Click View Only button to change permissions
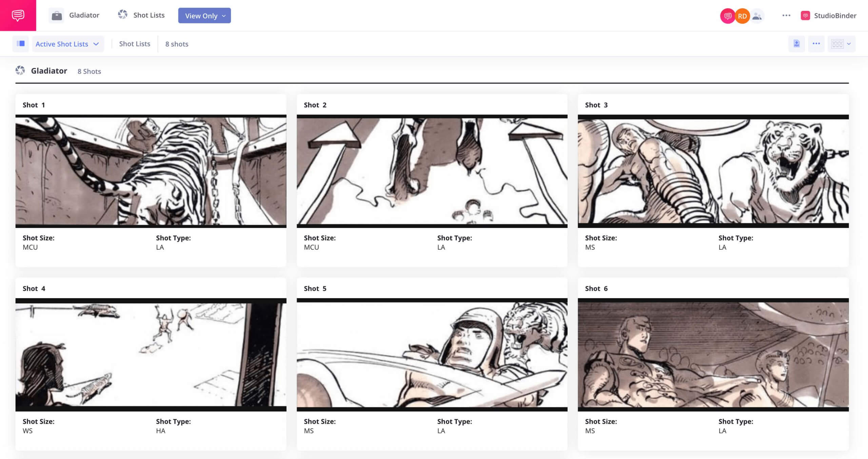 coord(204,16)
